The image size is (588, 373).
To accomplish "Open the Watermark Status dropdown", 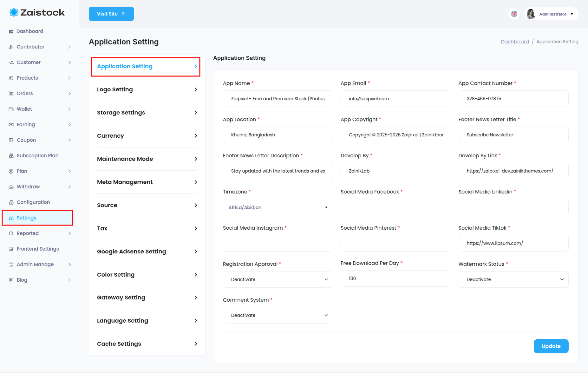I will pos(513,279).
